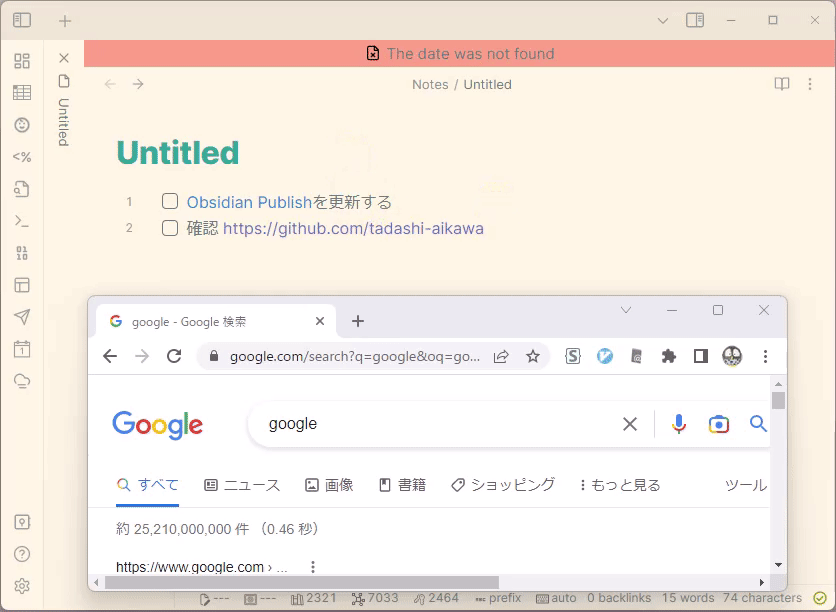Click The date was not found banner
Image resolution: width=836 pixels, height=612 pixels.
(x=461, y=54)
